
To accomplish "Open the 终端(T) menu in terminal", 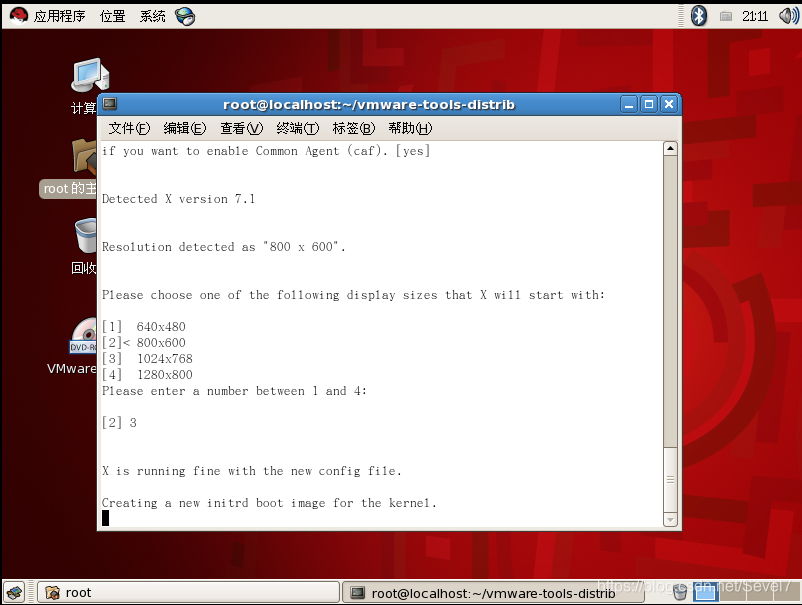I will click(x=298, y=128).
